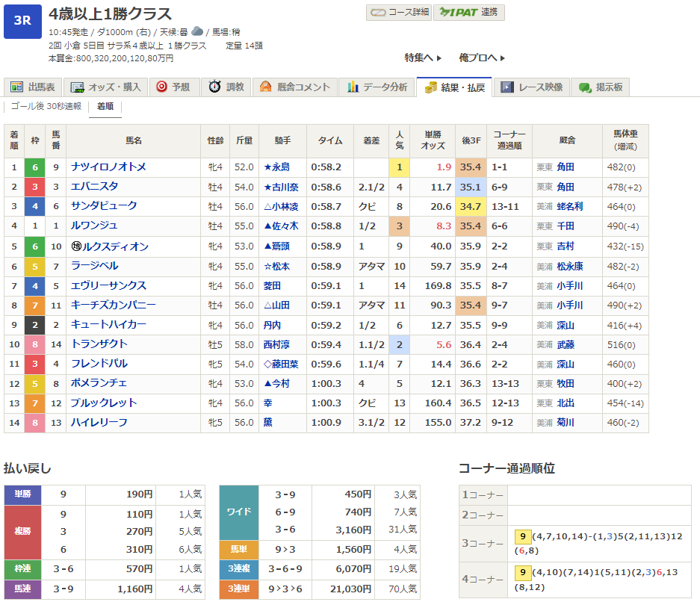Select the 厩舎コメント tab
Screen dimensions: 700x605
(x=294, y=87)
